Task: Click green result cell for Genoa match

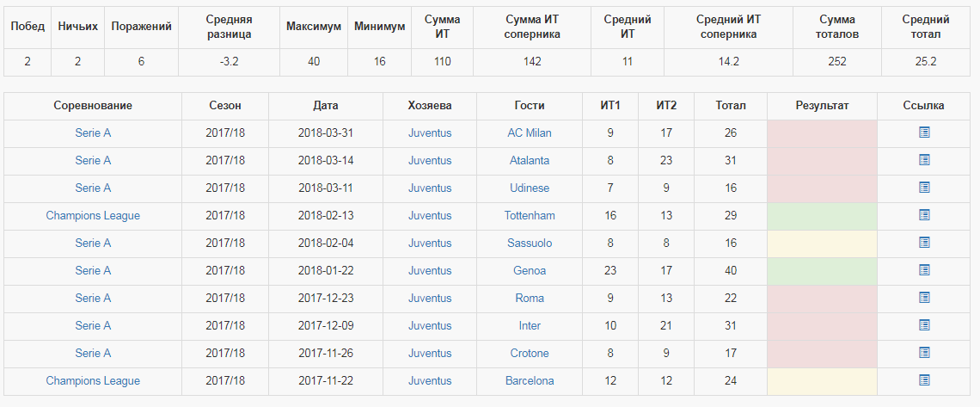Action: [822, 271]
